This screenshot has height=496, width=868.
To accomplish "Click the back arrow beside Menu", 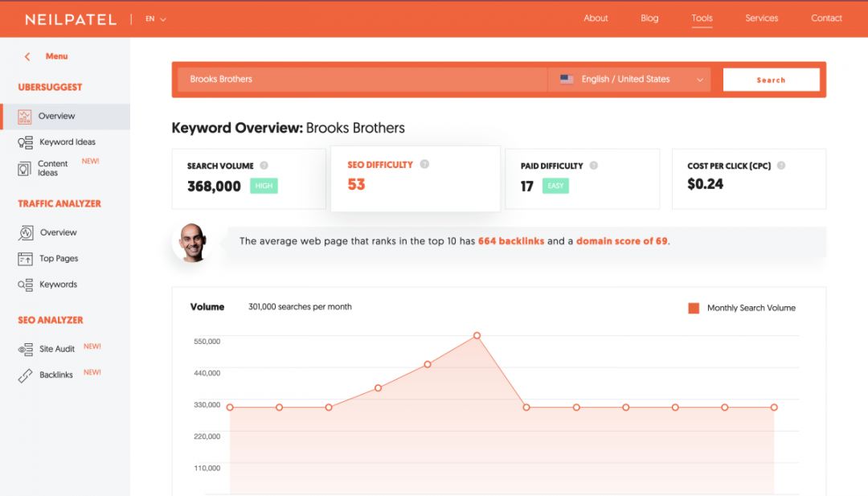I will 27,56.
